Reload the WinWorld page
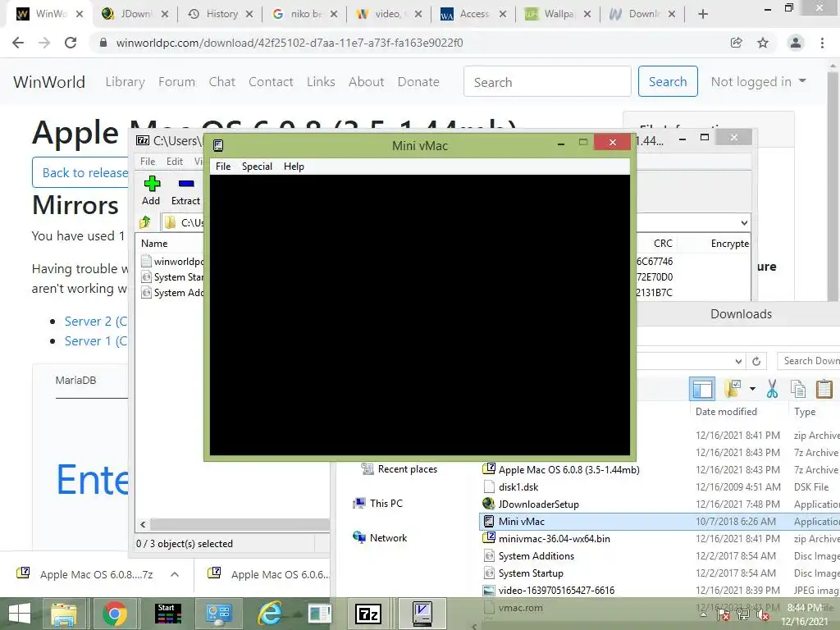Screen dimensions: 840x630 coord(71,43)
